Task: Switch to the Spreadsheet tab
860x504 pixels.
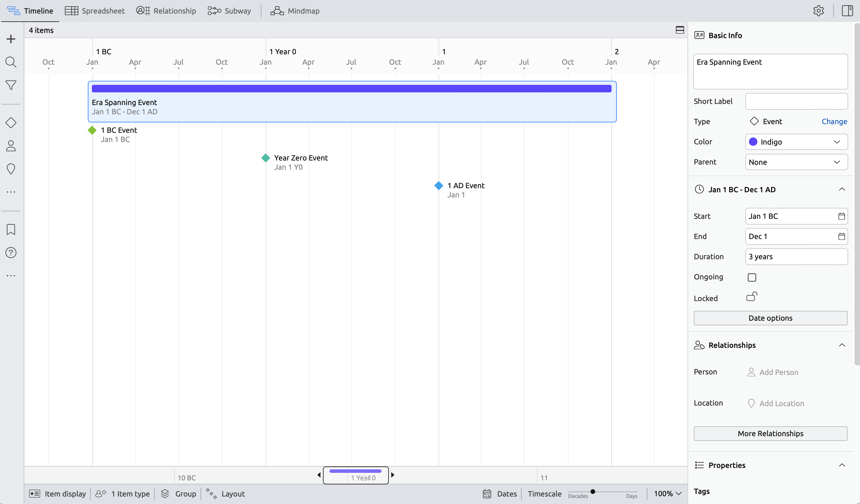Action: (95, 11)
